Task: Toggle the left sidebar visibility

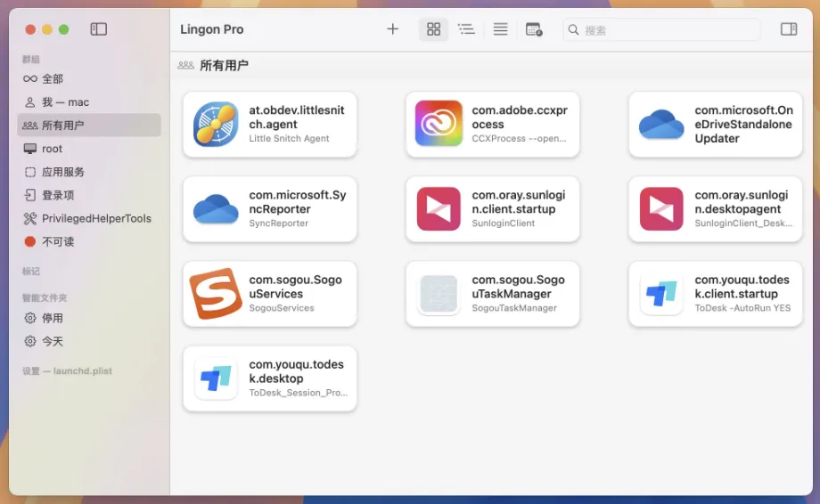Action: (98, 29)
